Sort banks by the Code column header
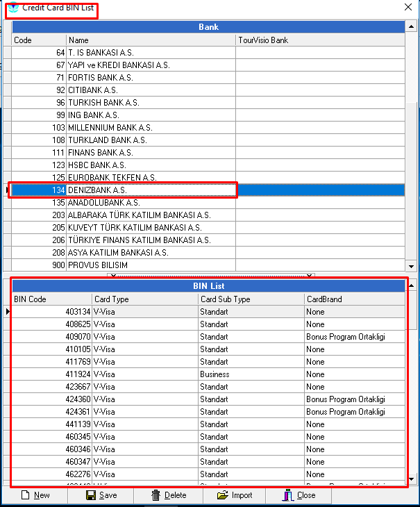420x507 pixels. point(39,40)
